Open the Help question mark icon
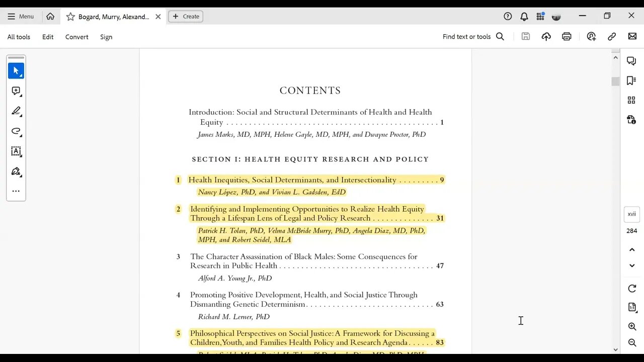644x362 pixels. pos(508,16)
